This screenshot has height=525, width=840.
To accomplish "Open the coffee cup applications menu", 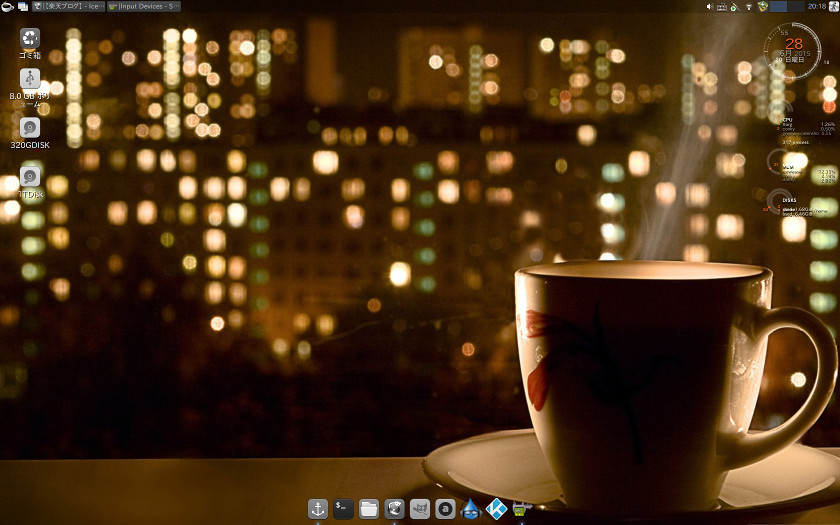I will pos(8,6).
